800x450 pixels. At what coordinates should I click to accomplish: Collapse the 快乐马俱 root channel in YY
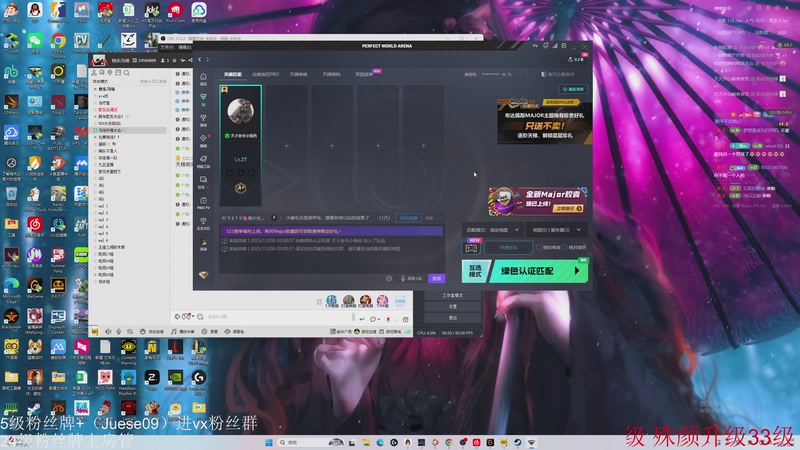point(95,89)
